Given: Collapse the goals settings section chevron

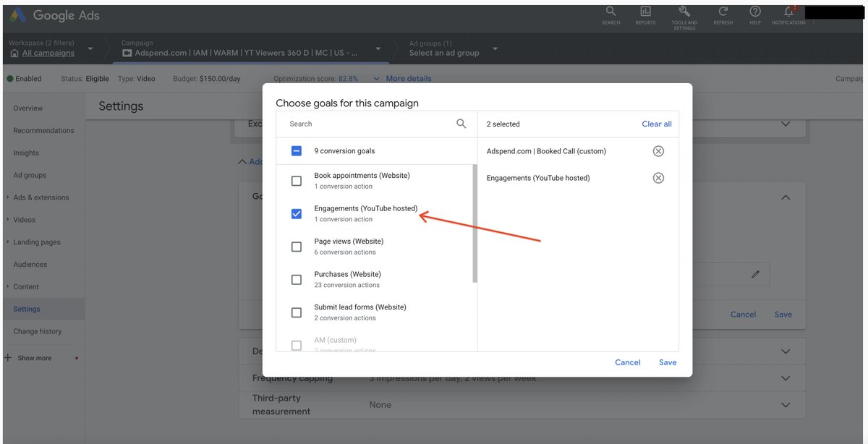Looking at the screenshot, I should [786, 197].
